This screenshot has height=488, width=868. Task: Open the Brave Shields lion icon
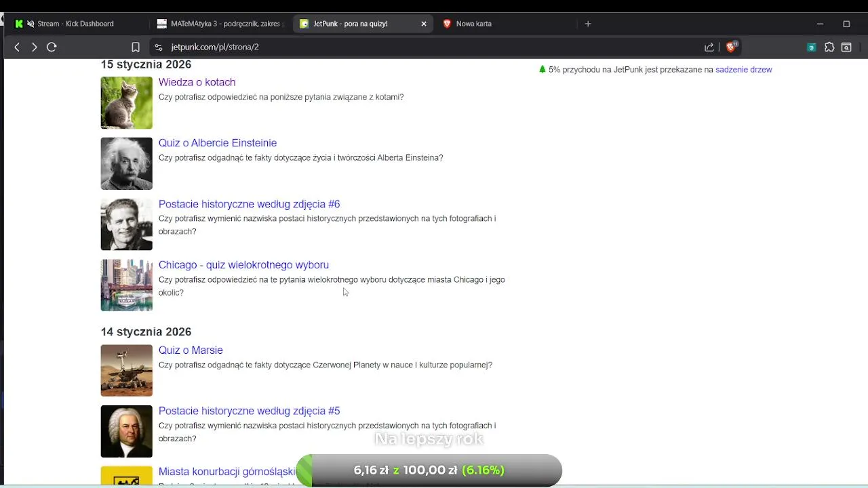[731, 47]
